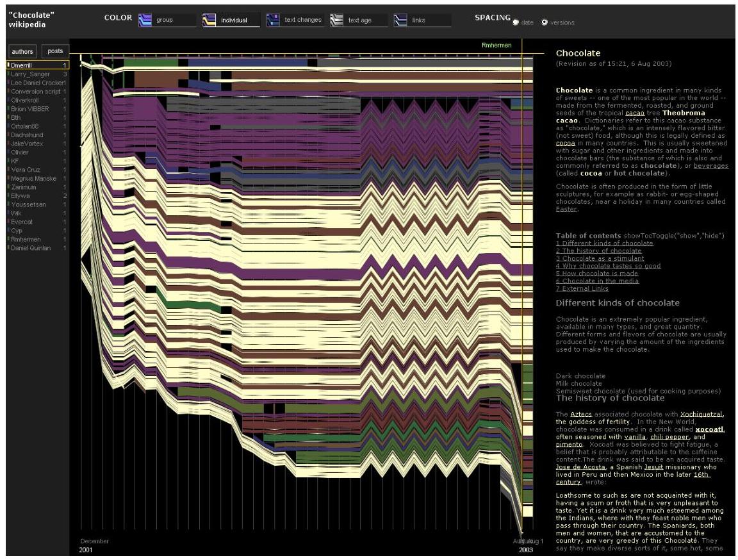738x560 pixels.
Task: Highlight author Brion VIBBER
Action: pyautogui.click(x=30, y=109)
